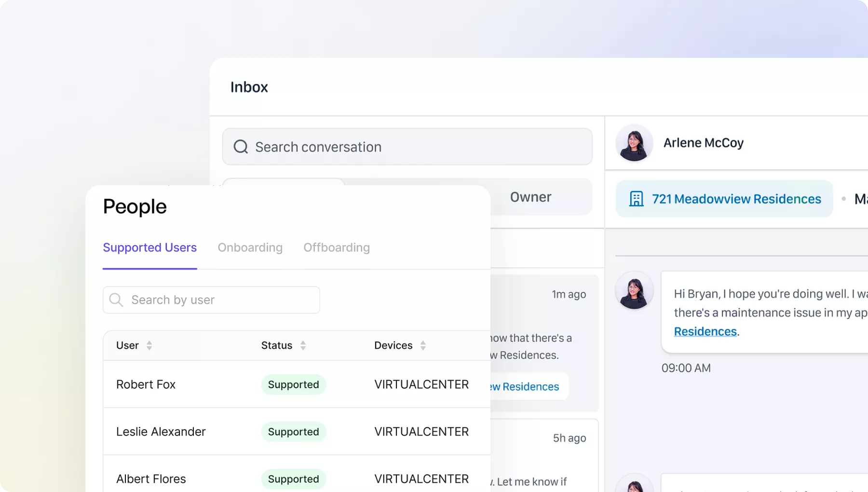Follow the Residences link in message
The image size is (868, 492).
coord(705,331)
